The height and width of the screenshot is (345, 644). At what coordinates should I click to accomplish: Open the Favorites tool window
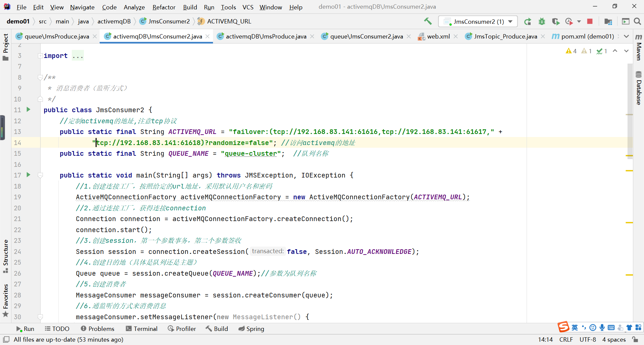pyautogui.click(x=5, y=300)
